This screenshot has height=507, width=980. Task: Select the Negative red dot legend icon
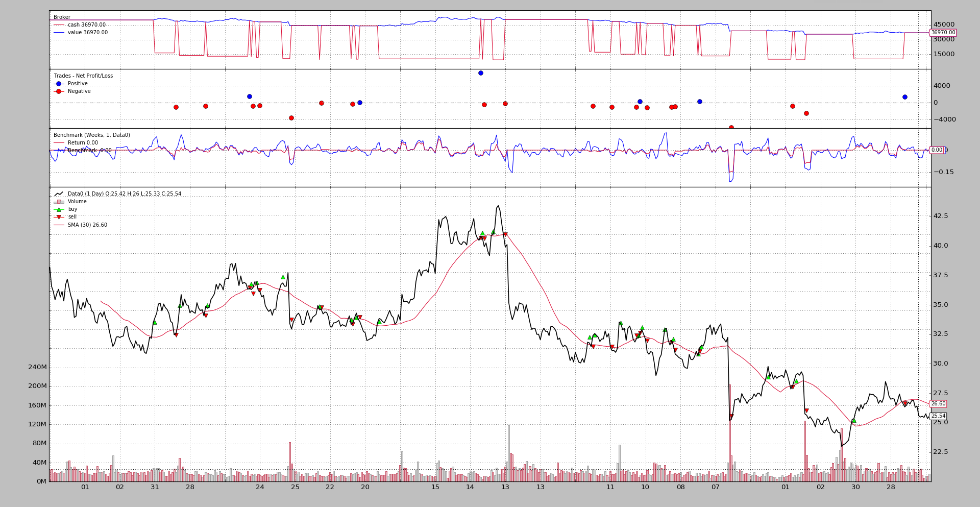coord(59,91)
